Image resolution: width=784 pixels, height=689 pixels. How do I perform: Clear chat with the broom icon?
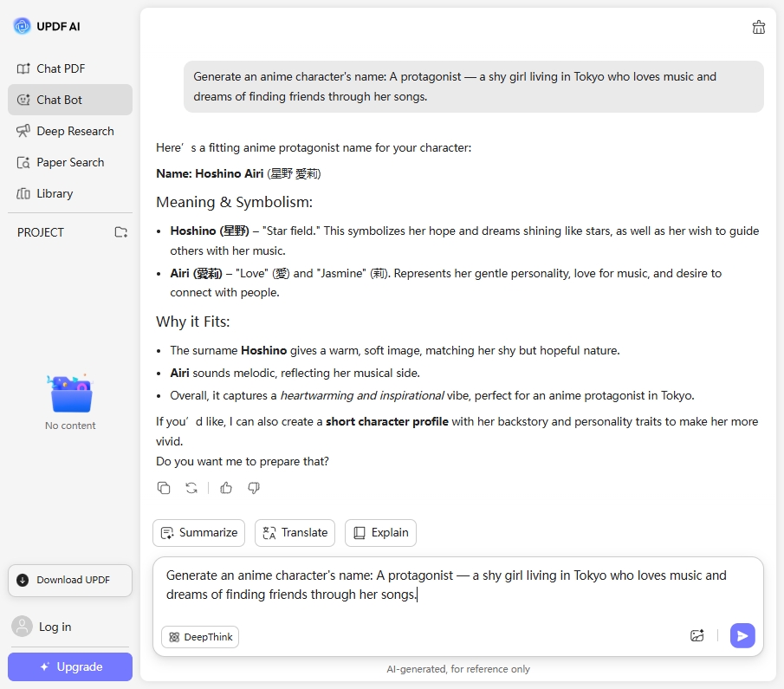759,27
